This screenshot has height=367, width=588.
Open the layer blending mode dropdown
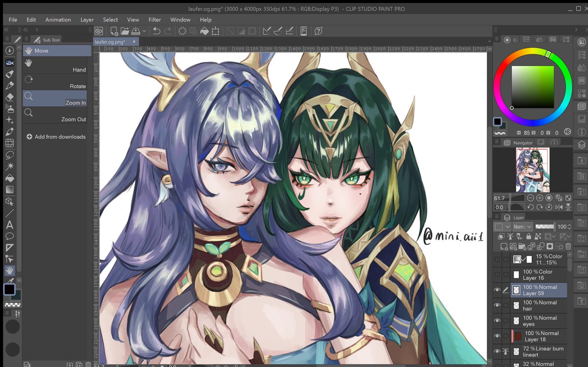click(522, 227)
